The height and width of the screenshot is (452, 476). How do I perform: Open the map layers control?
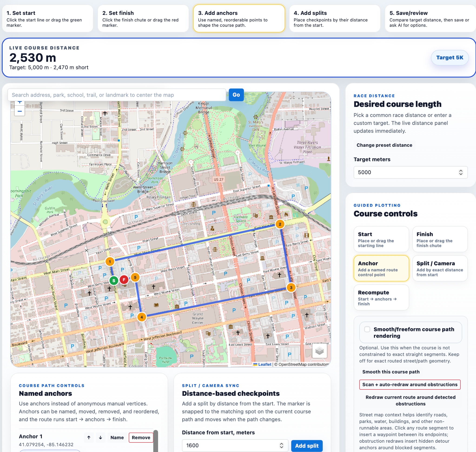coord(319,351)
